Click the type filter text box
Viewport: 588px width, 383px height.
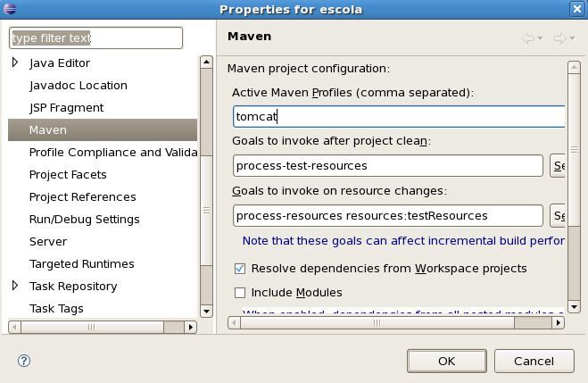(x=95, y=38)
